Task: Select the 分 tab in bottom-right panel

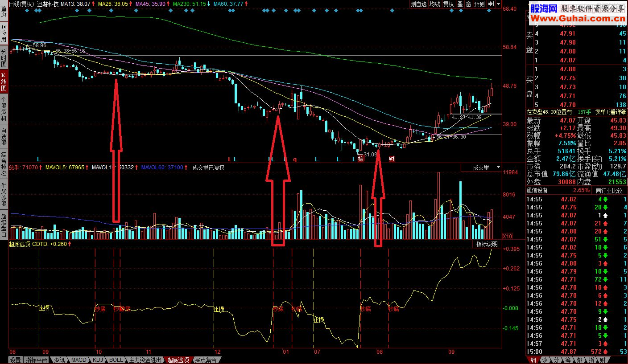Action: pos(557,360)
